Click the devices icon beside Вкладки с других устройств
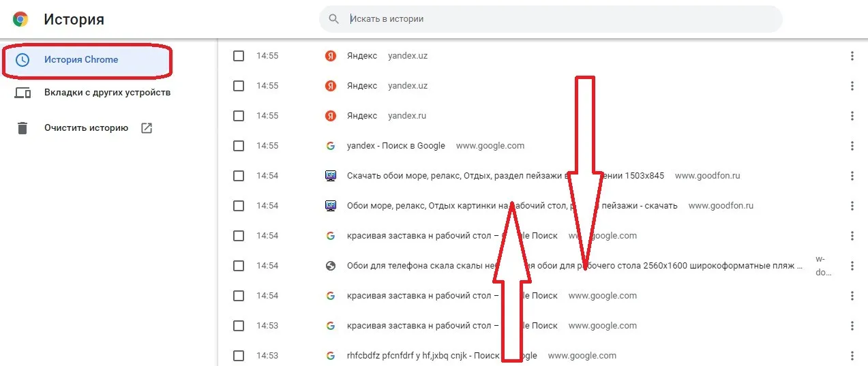Image resolution: width=868 pixels, height=366 pixels. (23, 93)
